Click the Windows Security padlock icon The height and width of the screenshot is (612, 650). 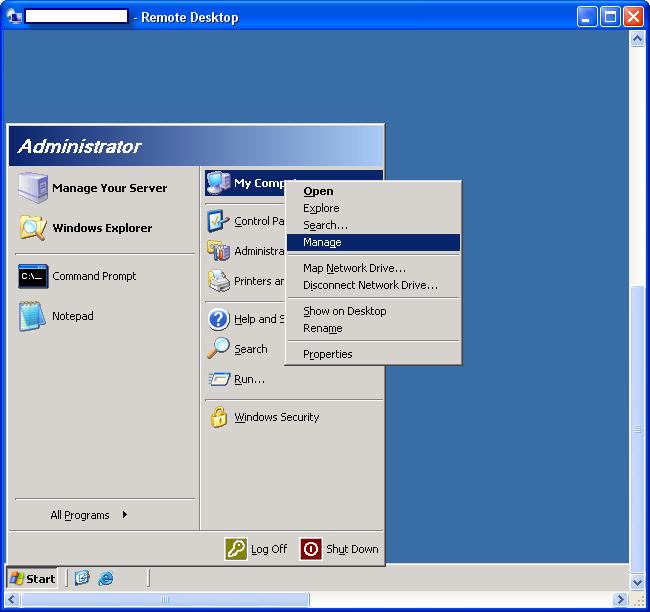(x=218, y=417)
